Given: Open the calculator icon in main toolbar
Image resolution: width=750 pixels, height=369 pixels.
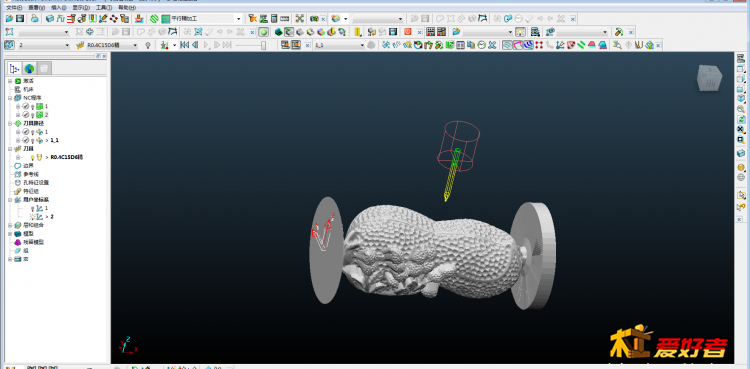Looking at the screenshot, I should (274, 19).
